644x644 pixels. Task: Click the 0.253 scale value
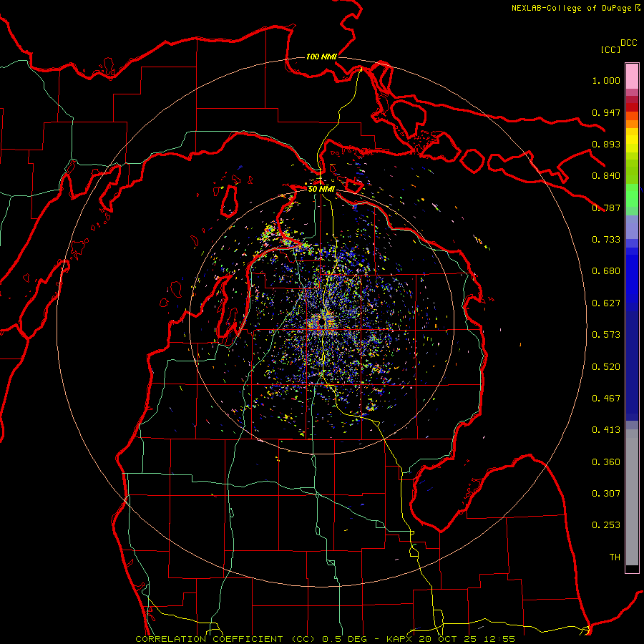(606, 525)
